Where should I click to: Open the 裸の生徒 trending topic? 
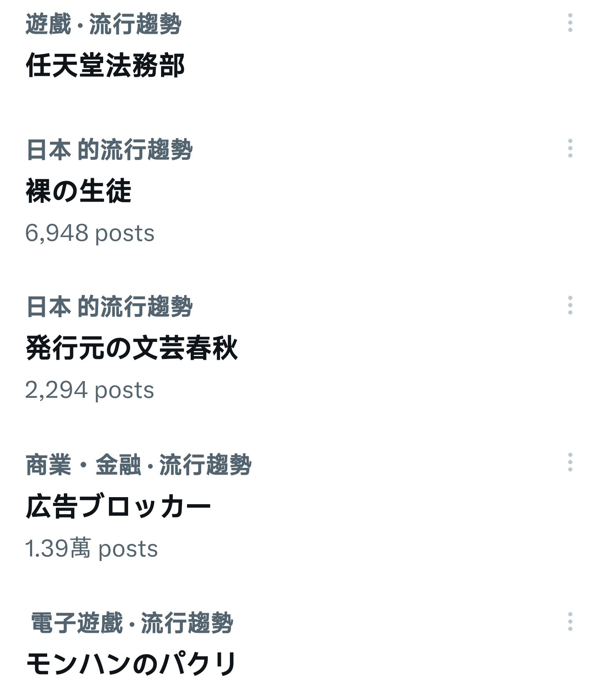[79, 191]
